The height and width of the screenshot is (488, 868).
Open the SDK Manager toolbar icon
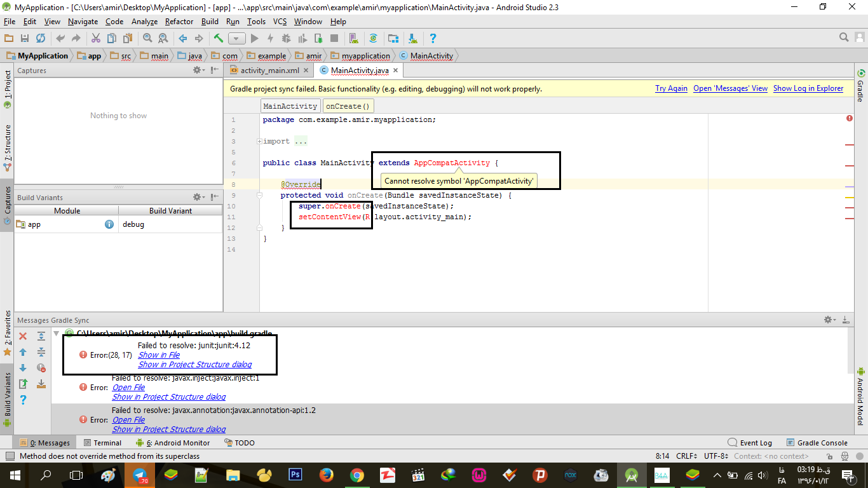[x=413, y=38]
